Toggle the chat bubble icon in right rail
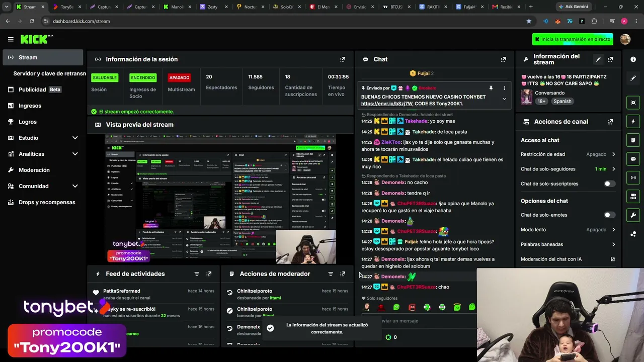Viewport: 644px width, 362px height. click(x=633, y=159)
